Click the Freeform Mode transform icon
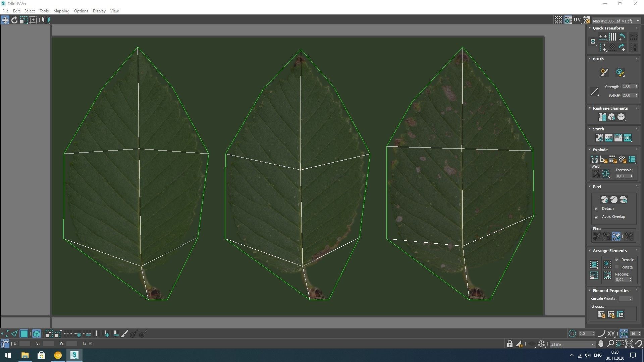Image resolution: width=644 pixels, height=362 pixels. 33,20
